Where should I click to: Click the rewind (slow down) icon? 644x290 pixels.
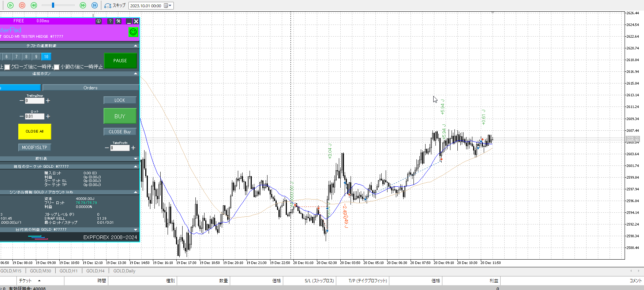click(x=34, y=5)
